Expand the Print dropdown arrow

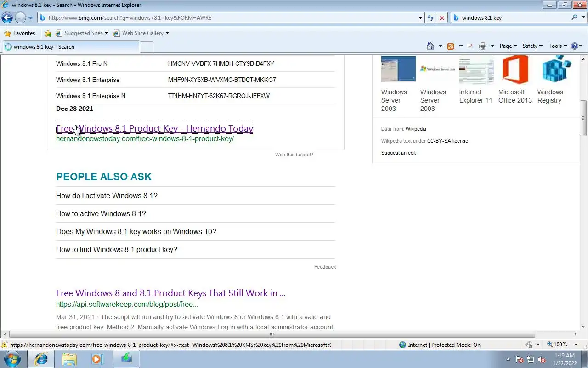click(x=492, y=46)
